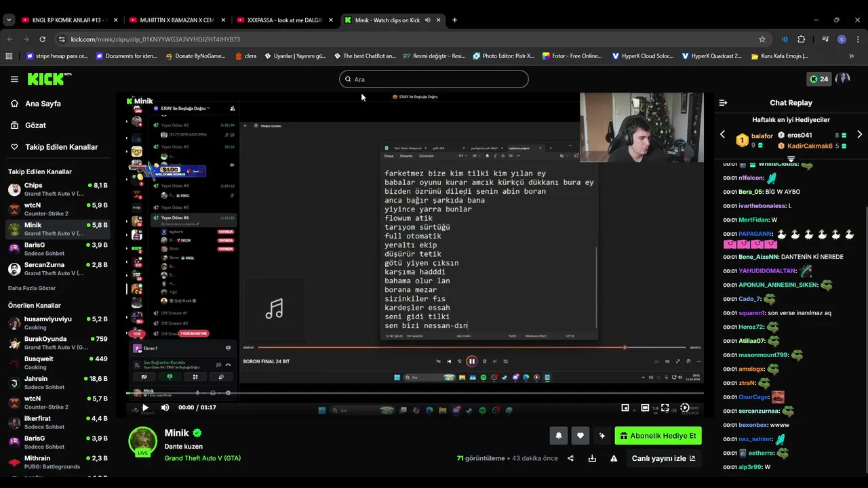
Task: Open Minik's live avatar
Action: [x=143, y=441]
